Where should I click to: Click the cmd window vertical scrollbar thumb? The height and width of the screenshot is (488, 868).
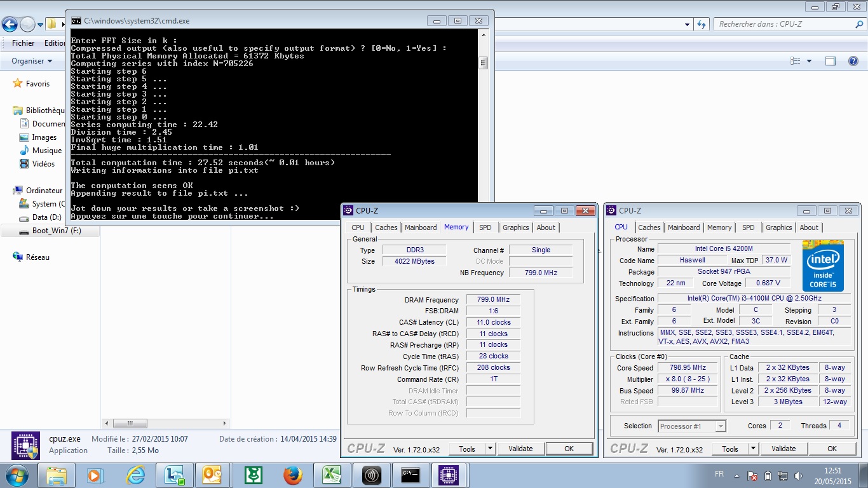click(x=483, y=63)
